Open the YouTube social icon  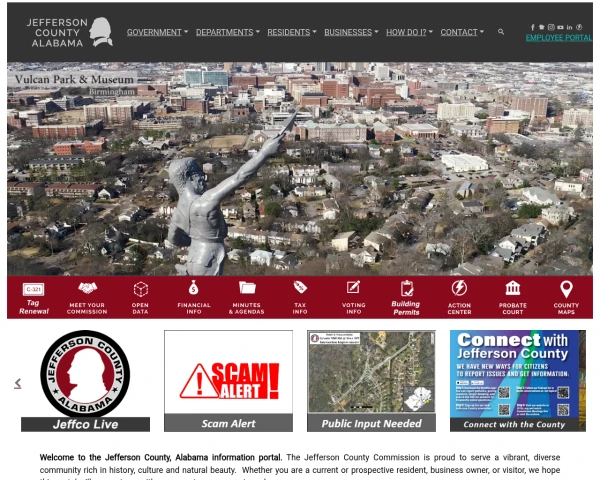click(560, 27)
